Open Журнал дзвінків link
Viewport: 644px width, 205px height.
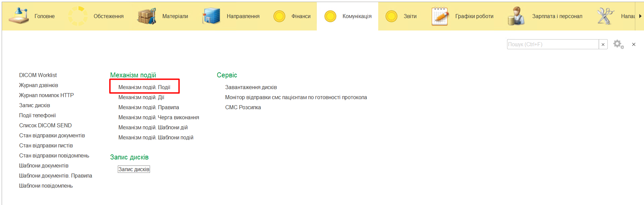coord(39,85)
